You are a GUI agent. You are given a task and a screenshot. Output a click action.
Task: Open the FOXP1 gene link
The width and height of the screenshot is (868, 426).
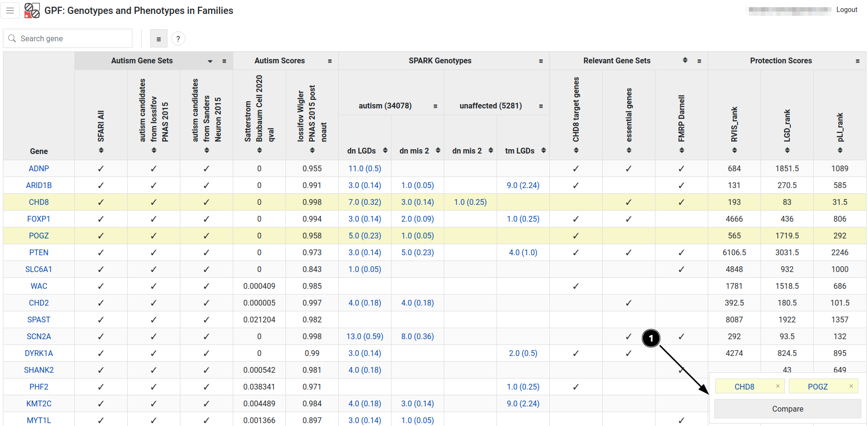coord(39,219)
